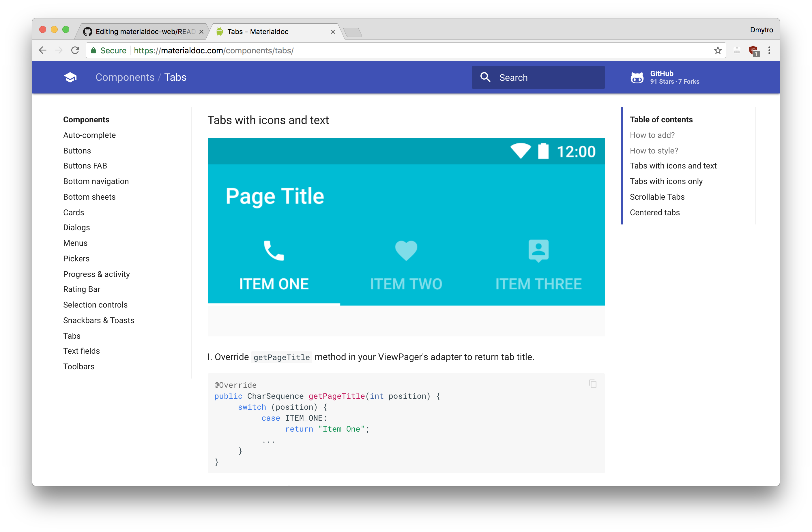Jump to Scrollable Tabs section

(x=657, y=197)
